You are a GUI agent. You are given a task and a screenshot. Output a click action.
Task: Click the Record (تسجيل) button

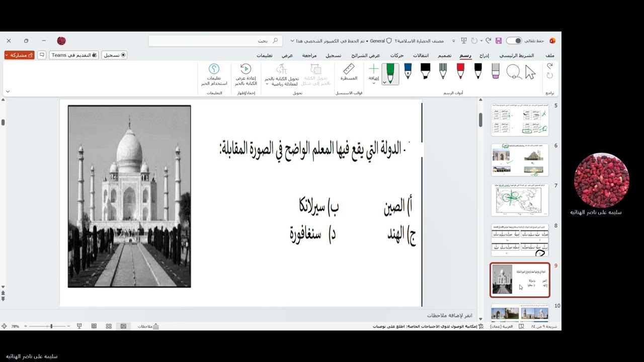click(x=114, y=55)
